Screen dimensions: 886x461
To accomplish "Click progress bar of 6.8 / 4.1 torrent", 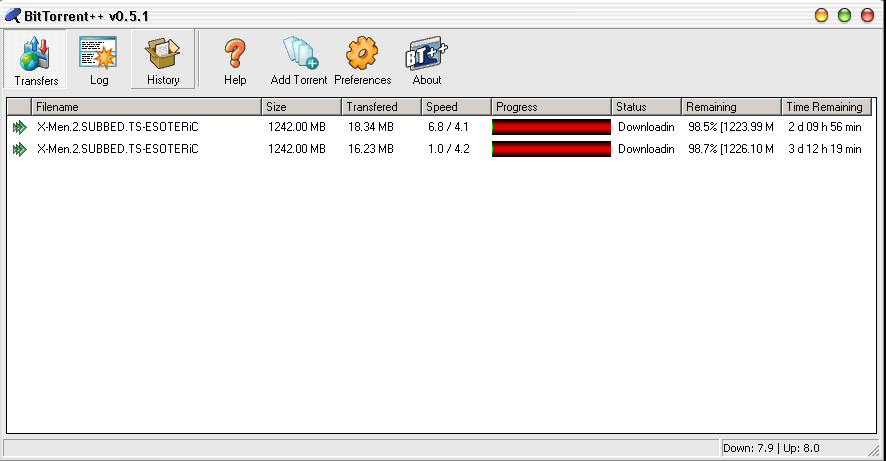I will click(551, 127).
